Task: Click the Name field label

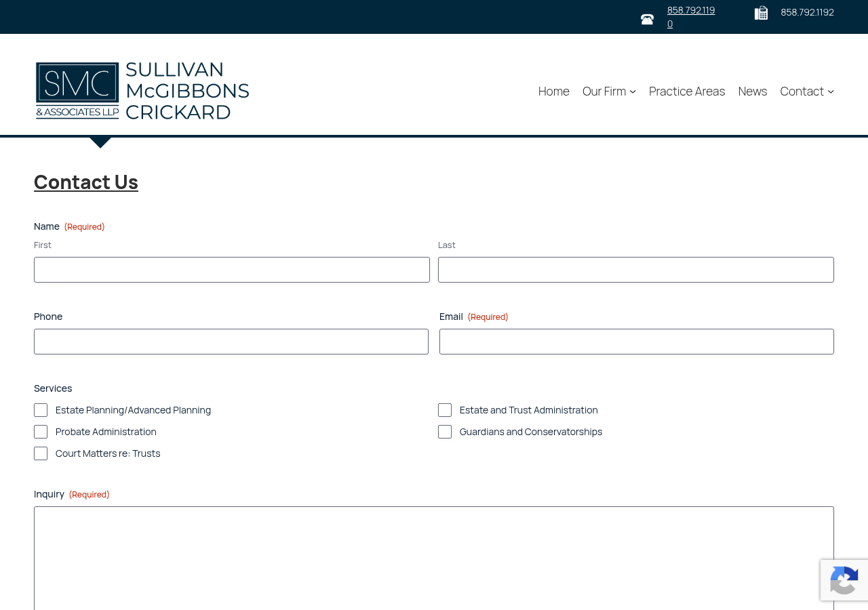Action: (x=47, y=226)
